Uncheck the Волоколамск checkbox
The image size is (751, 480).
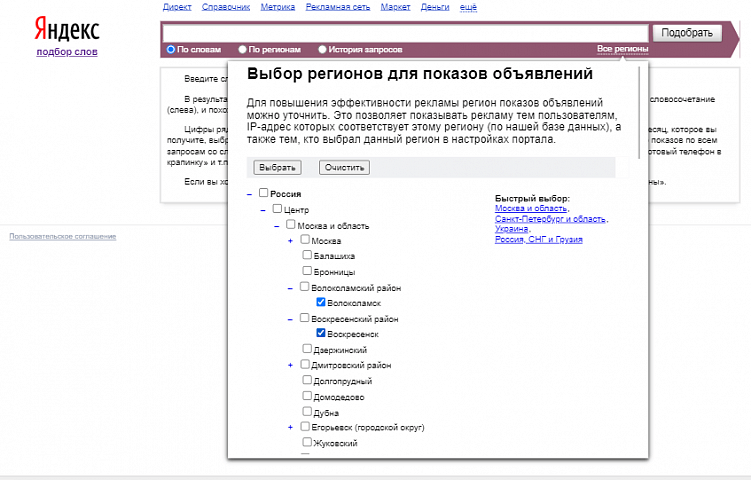321,302
